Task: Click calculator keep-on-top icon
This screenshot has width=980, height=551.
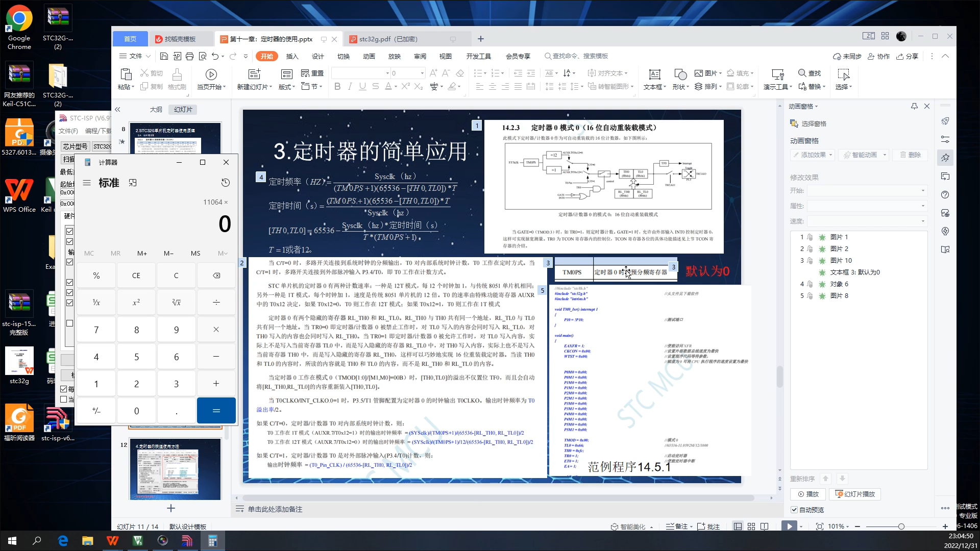Action: [x=133, y=183]
